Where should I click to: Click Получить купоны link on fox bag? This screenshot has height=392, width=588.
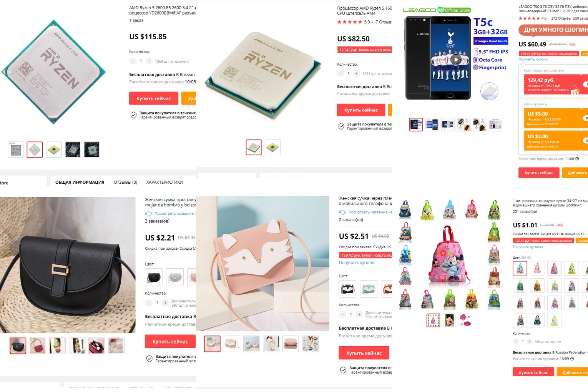click(357, 262)
